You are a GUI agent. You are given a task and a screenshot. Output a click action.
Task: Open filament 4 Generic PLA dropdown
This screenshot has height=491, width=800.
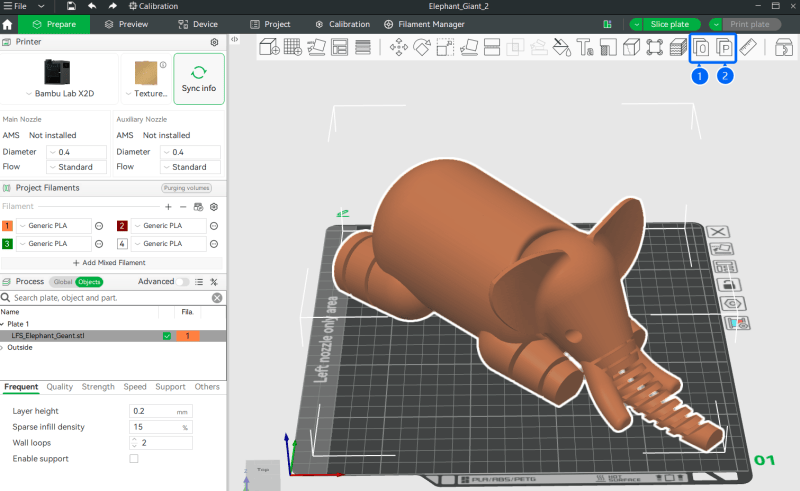tap(168, 243)
